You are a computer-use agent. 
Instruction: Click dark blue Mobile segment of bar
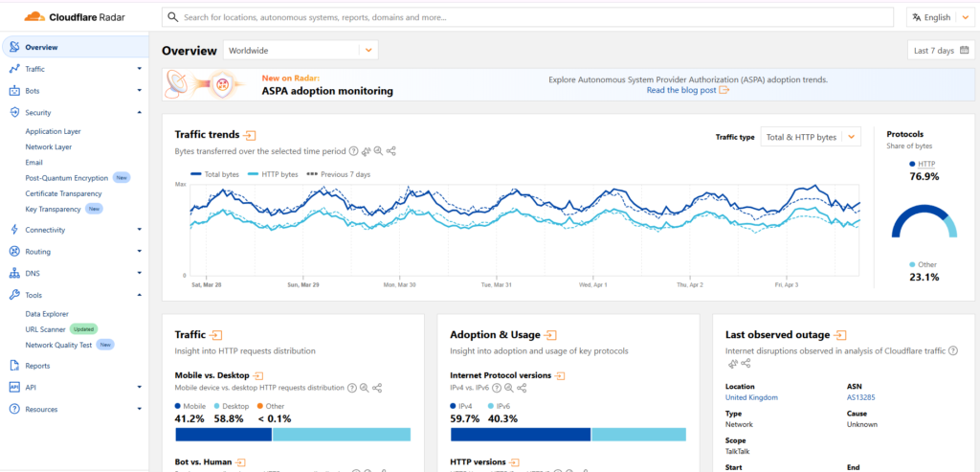pyautogui.click(x=224, y=435)
